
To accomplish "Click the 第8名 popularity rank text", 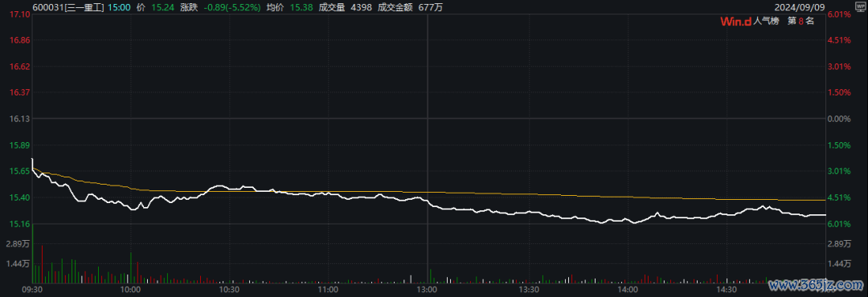I will point(801,22).
